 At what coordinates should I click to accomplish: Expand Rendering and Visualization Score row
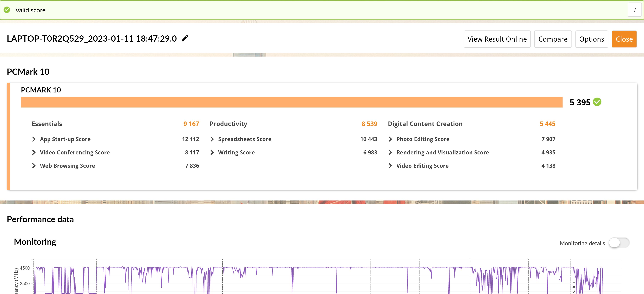coord(390,152)
